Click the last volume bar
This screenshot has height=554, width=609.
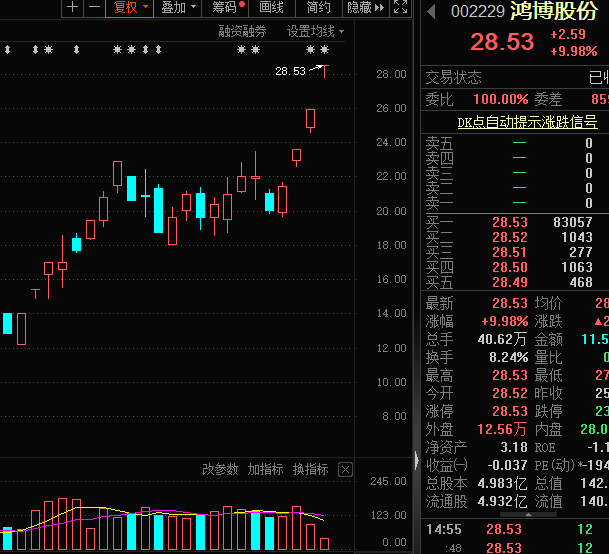[324, 544]
